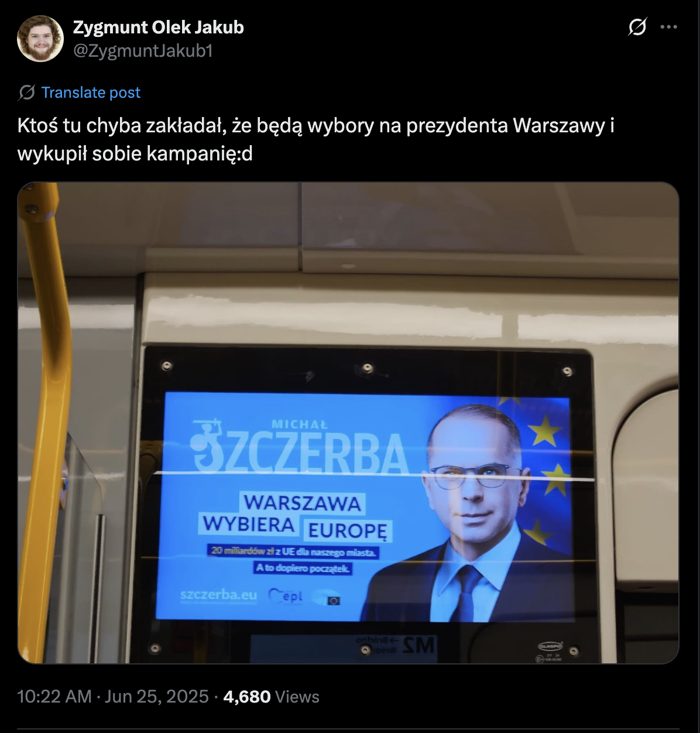This screenshot has width=700, height=733.
Task: Click the szczerba.eu address in the ad
Action: point(218,595)
